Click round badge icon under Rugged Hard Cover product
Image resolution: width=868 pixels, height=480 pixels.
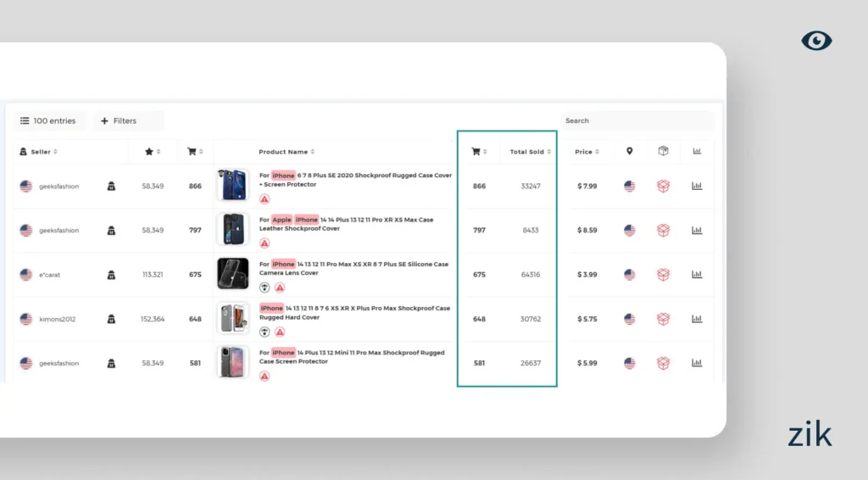pyautogui.click(x=264, y=332)
